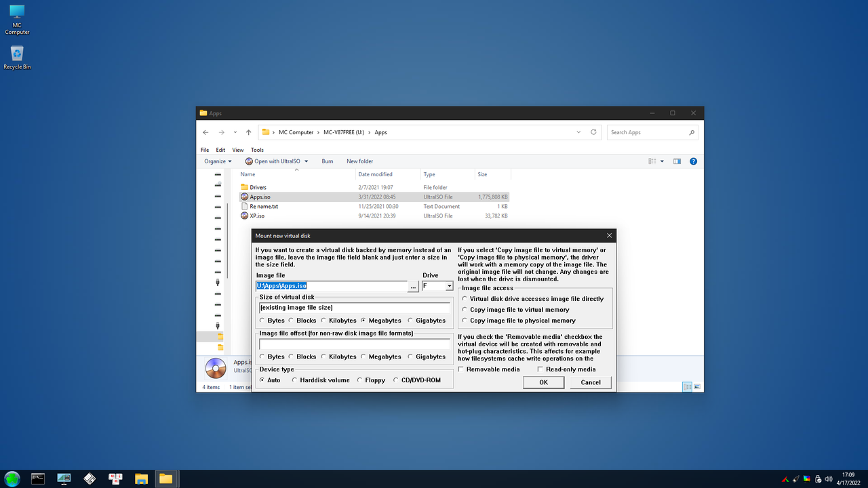
Task: Expand MC Computer breadcrumb chevron
Action: click(318, 132)
